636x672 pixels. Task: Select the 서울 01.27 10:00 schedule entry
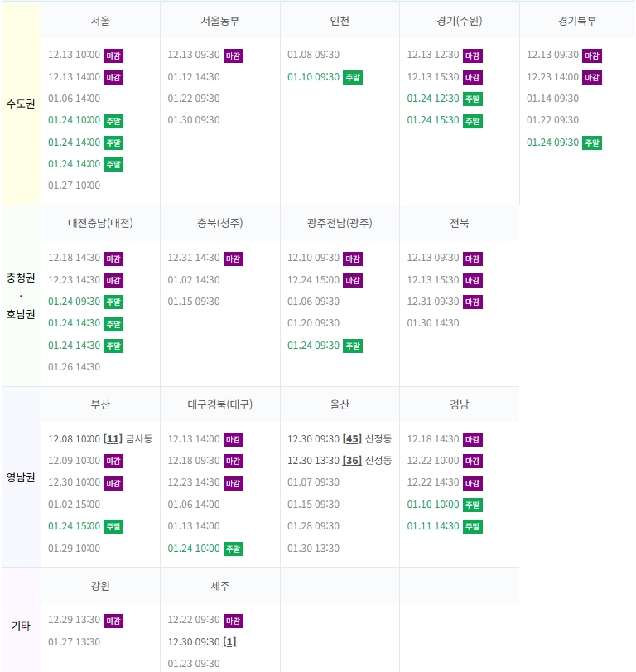click(74, 186)
